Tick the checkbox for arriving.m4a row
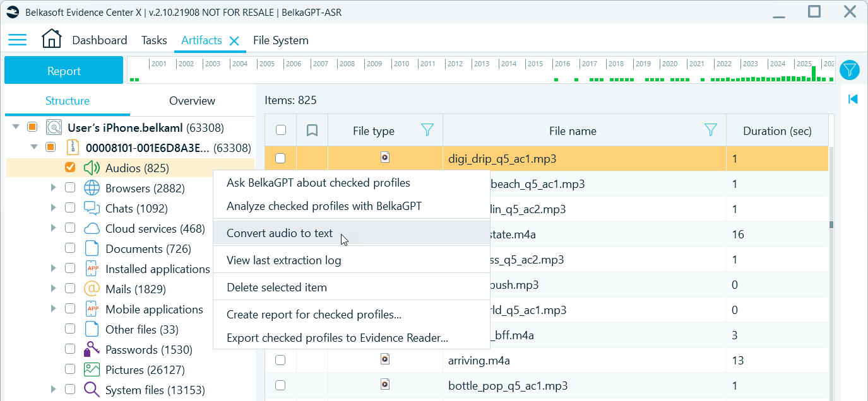Image resolution: width=868 pixels, height=401 pixels. tap(280, 361)
